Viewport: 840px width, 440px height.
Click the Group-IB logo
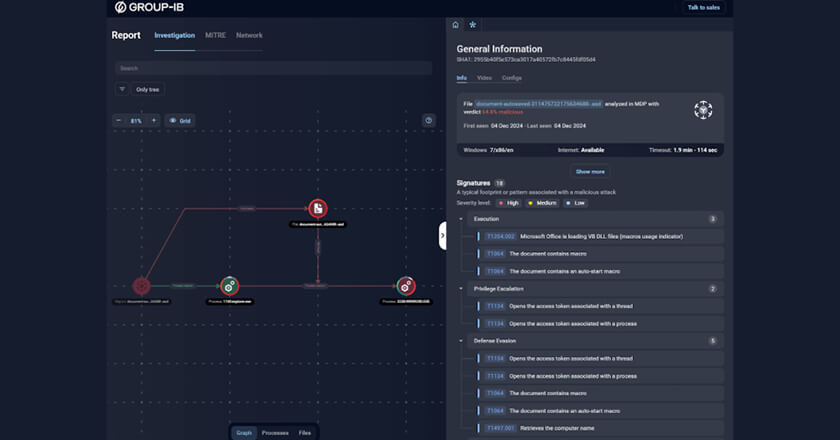pyautogui.click(x=149, y=7)
